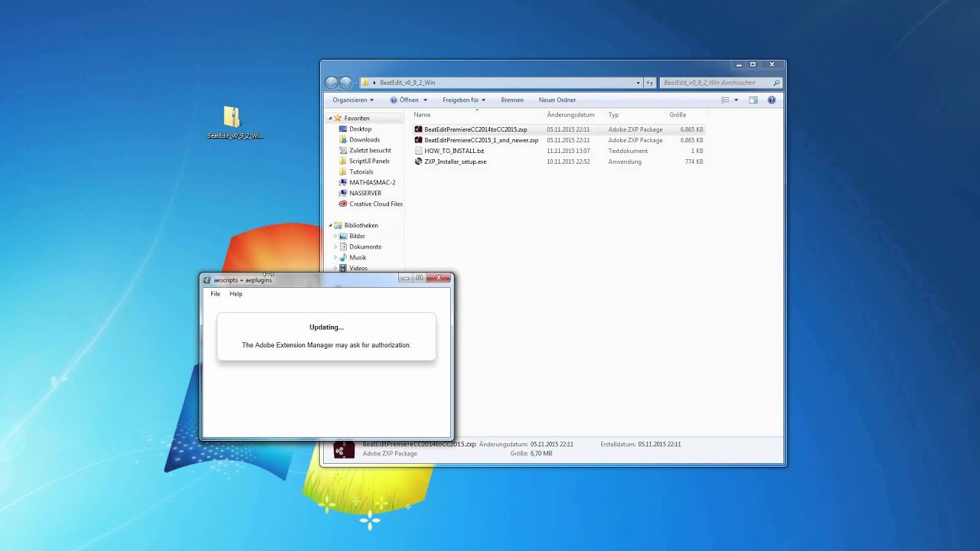980x551 pixels.
Task: Click the 'Textdokument' type cell
Action: 628,151
